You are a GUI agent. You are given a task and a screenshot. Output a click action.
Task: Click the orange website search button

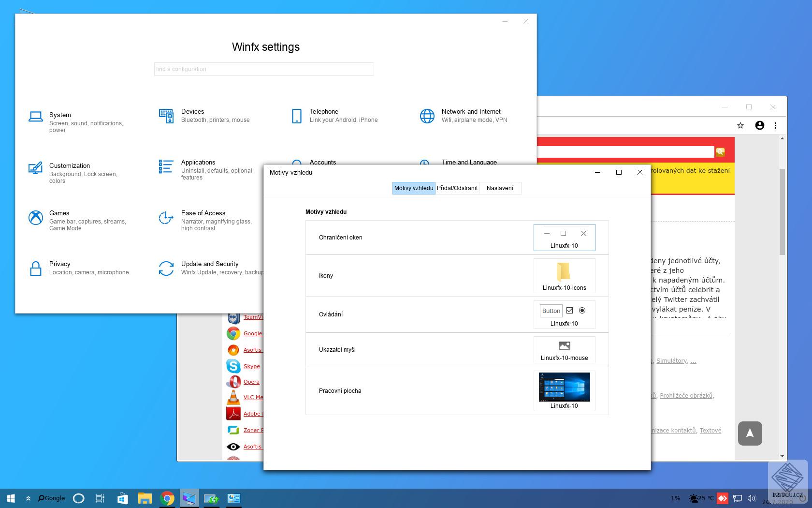point(720,152)
